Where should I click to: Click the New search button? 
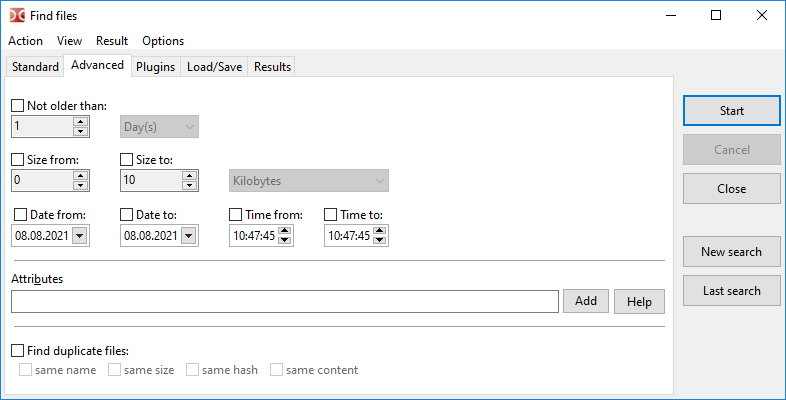coord(731,252)
